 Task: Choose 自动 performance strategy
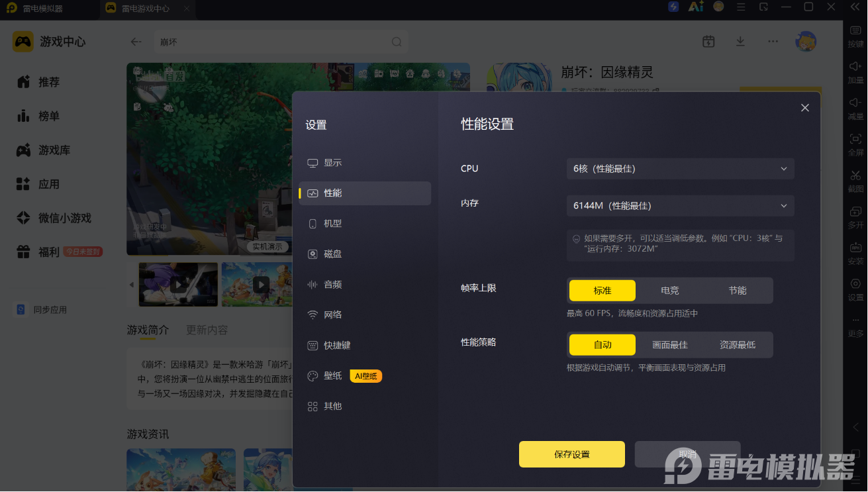point(603,344)
